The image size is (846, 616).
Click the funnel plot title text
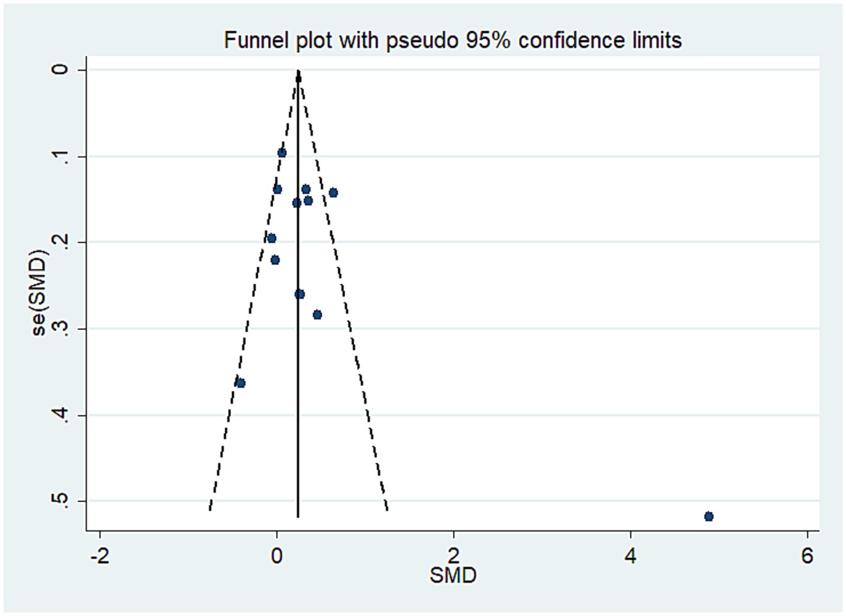pos(453,40)
